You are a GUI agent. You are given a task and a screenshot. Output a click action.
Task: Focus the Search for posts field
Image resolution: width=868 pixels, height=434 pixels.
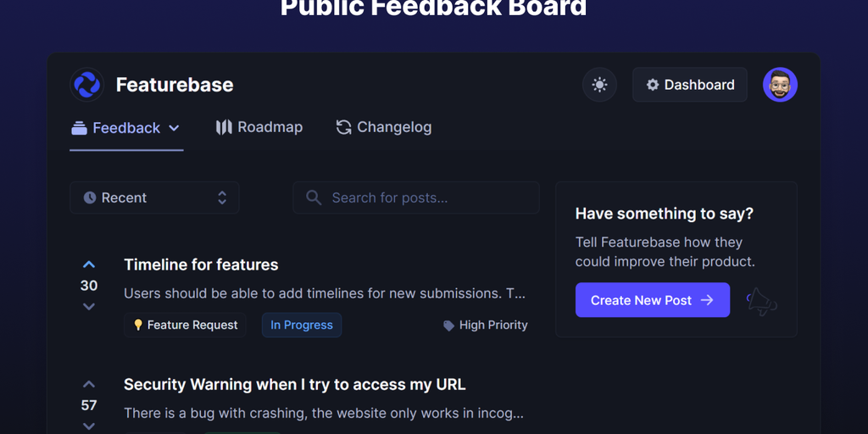point(424,198)
